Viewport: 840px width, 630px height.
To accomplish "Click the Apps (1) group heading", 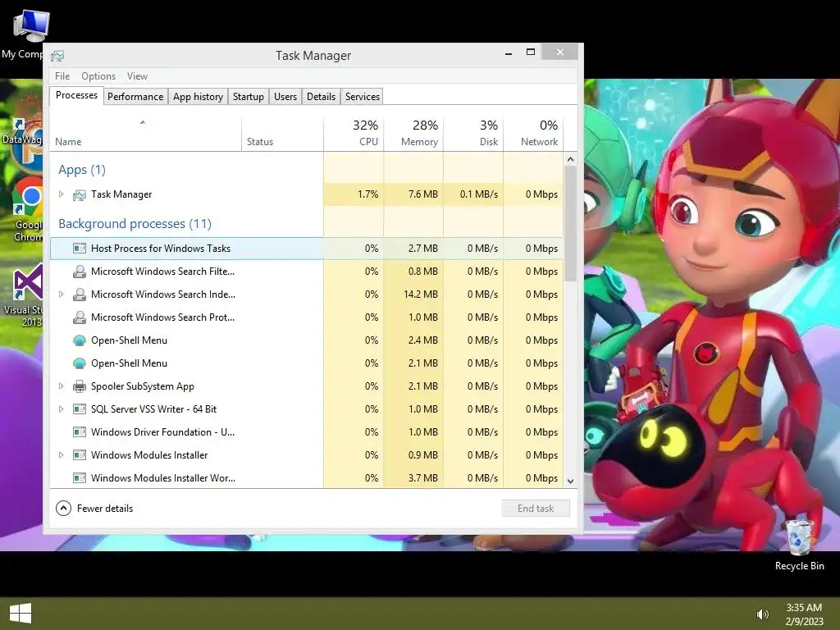I will point(82,170).
